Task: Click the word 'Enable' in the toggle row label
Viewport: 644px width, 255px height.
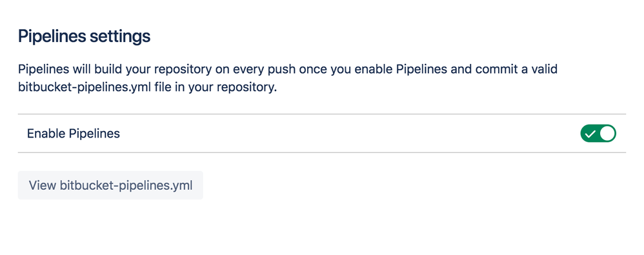Action: [x=46, y=134]
